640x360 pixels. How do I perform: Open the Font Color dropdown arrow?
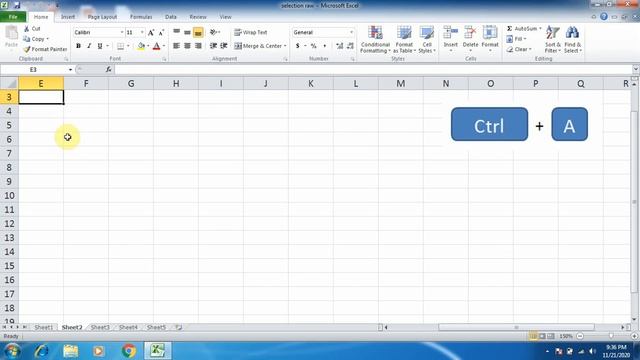164,46
